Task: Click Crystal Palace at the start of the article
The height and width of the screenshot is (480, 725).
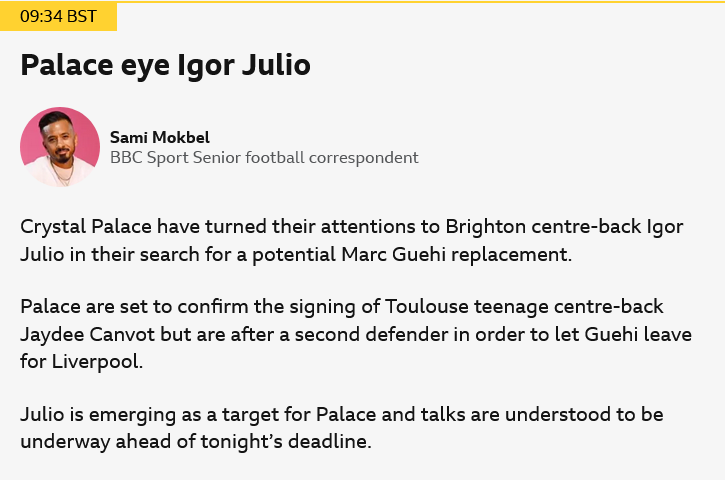Action: pyautogui.click(x=86, y=227)
